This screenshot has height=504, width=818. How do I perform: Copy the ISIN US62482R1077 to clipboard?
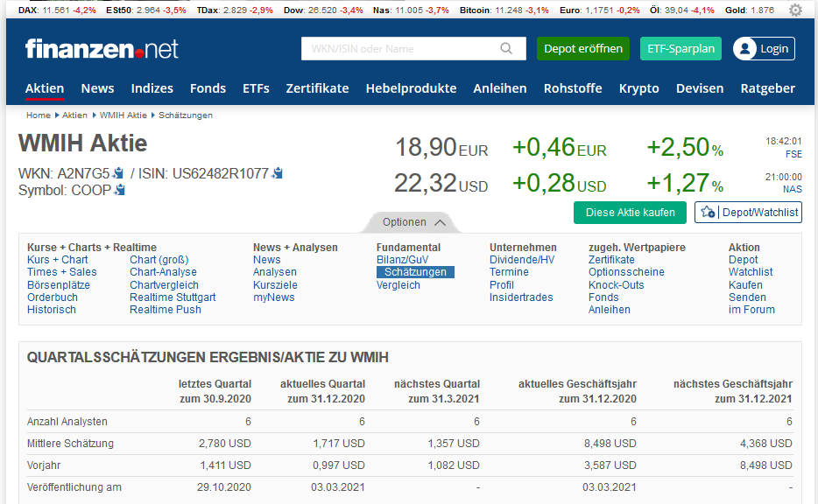(x=278, y=173)
